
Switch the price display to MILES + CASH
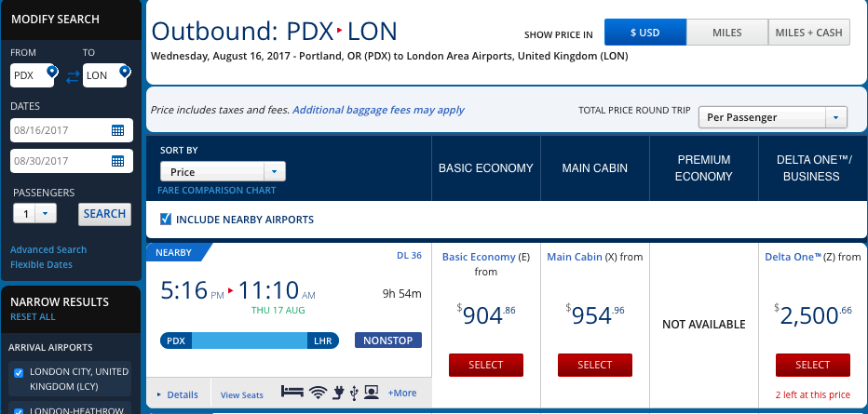pos(808,33)
